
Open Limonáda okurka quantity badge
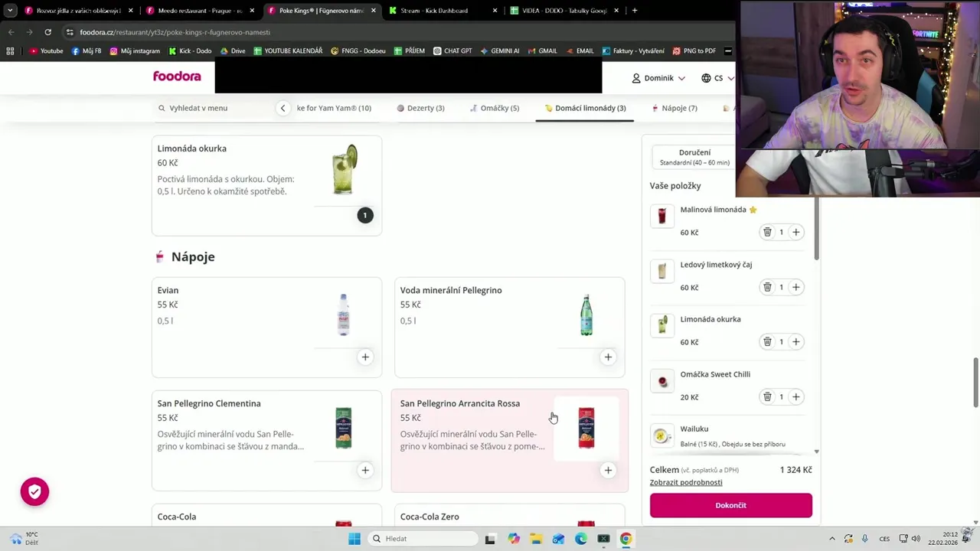coord(365,215)
